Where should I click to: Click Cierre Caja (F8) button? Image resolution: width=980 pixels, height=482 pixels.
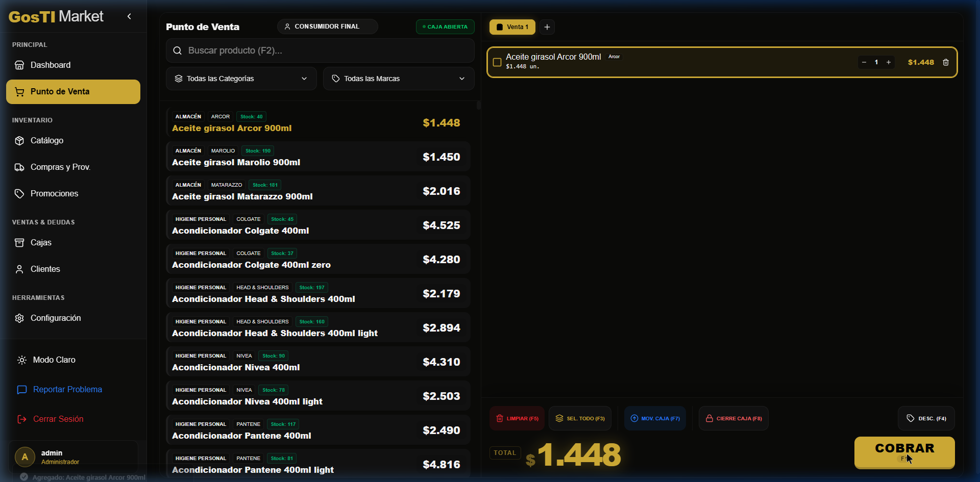click(733, 418)
